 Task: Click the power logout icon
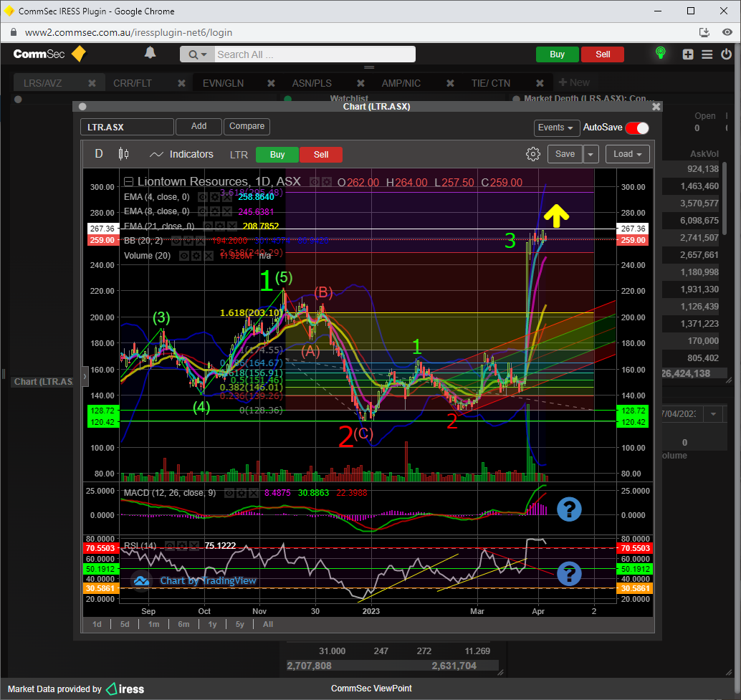point(727,54)
